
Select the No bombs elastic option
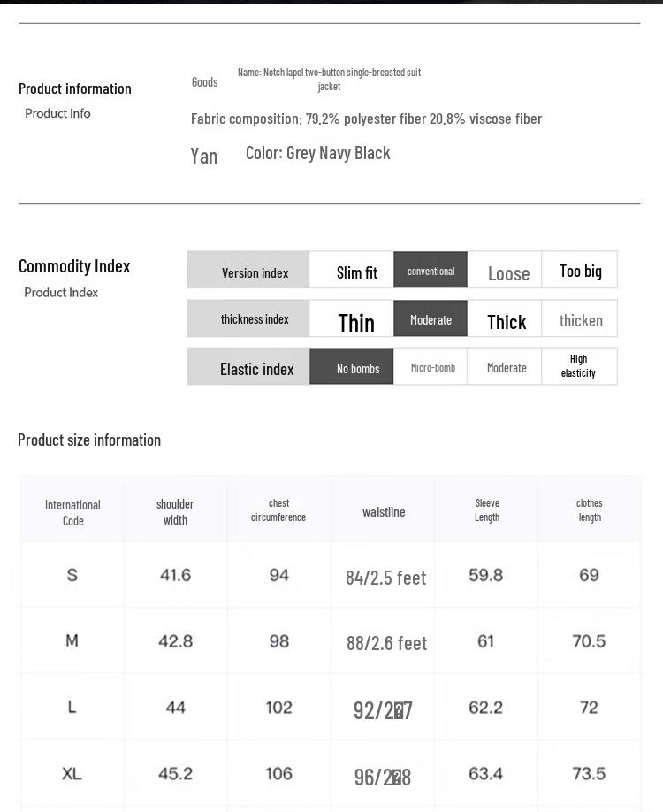pos(352,367)
